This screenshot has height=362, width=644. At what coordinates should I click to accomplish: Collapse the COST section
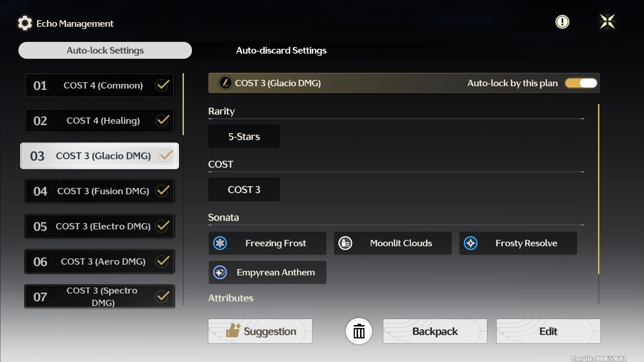point(582,172)
